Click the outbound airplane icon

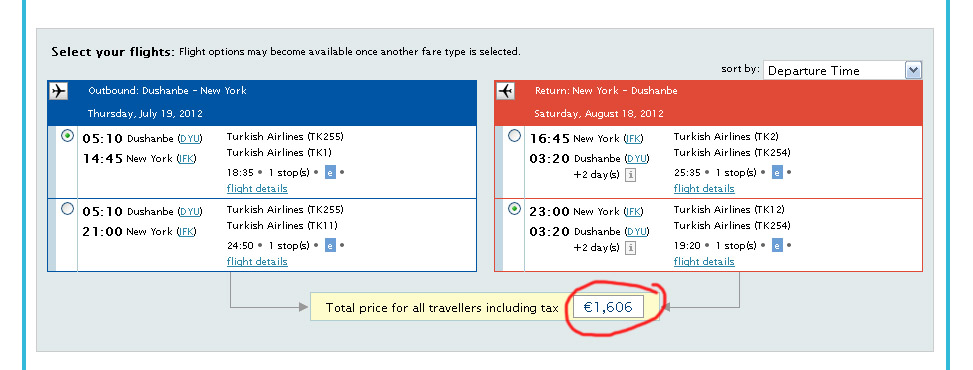pyautogui.click(x=58, y=91)
